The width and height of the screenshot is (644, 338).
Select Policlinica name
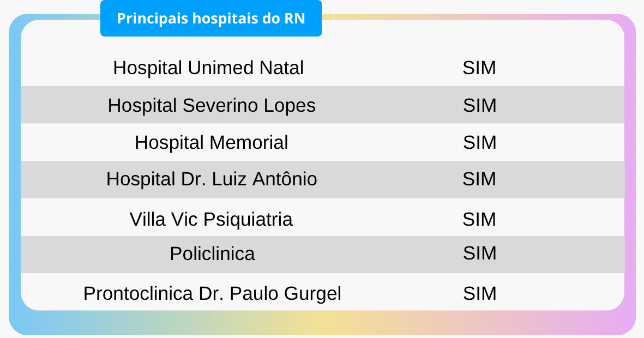212,253
